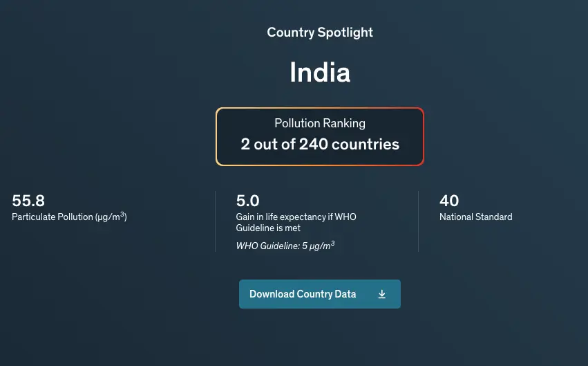Click the red right edge of the ranking box
This screenshot has height=366, width=588.
tap(423, 137)
